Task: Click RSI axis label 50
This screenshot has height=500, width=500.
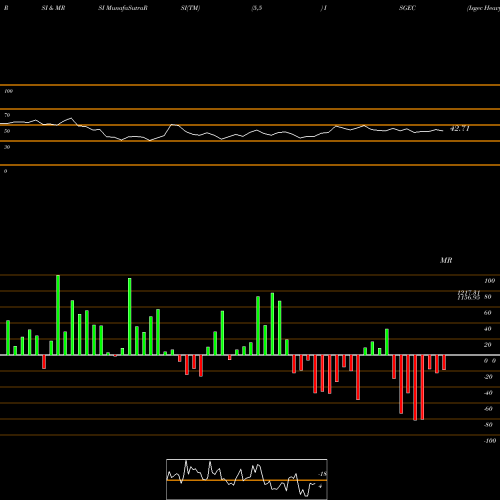Action: (7, 131)
